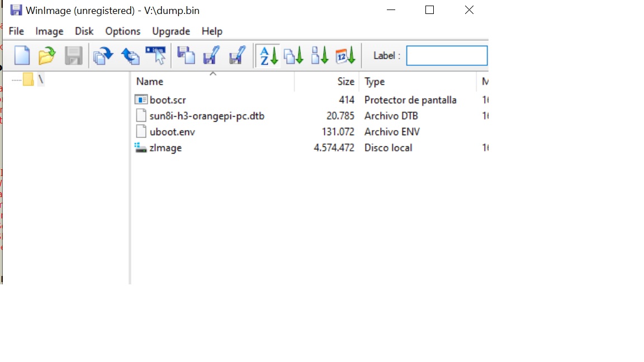Click size value 20.785

tap(340, 116)
